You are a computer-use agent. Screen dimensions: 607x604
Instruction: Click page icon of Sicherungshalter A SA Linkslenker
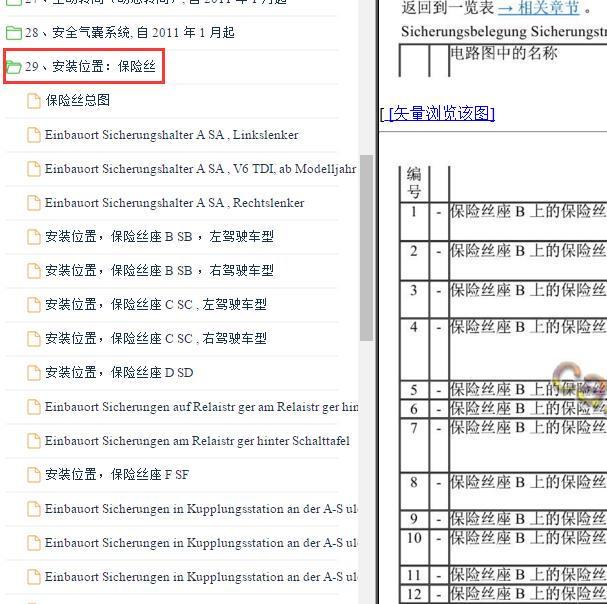point(34,135)
